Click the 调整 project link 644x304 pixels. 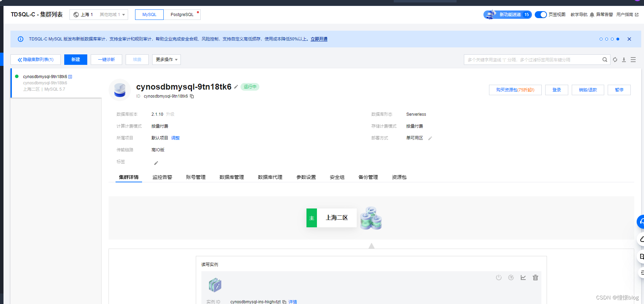coord(175,138)
